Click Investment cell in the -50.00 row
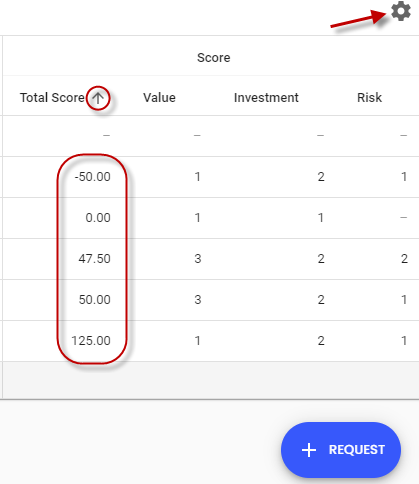The height and width of the screenshot is (484, 419). pos(321,177)
